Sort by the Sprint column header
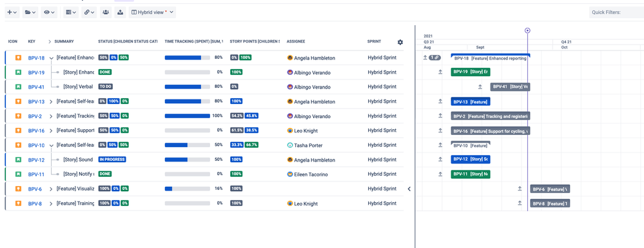Viewport: 644px width, 248px height. click(x=374, y=41)
